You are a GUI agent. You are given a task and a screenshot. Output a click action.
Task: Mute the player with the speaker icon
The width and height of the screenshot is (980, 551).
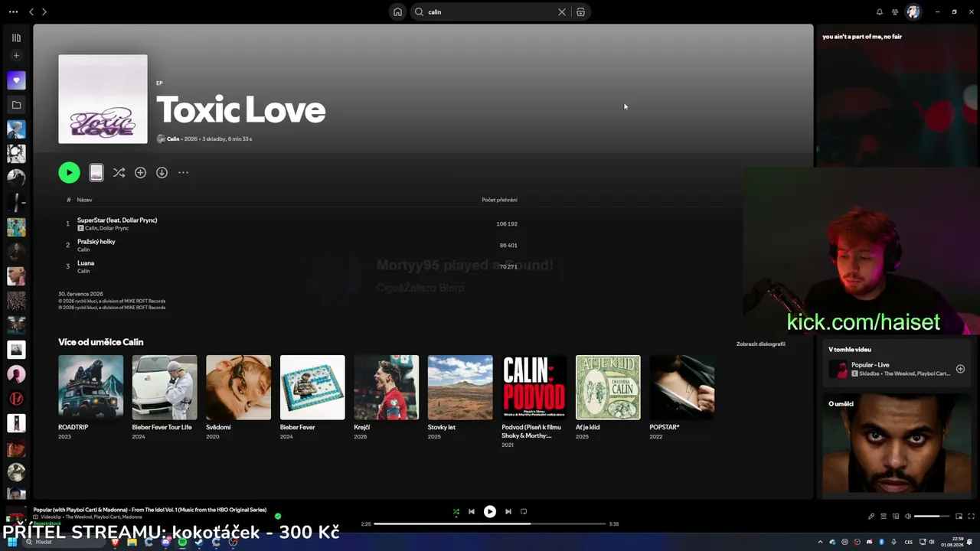[908, 517]
